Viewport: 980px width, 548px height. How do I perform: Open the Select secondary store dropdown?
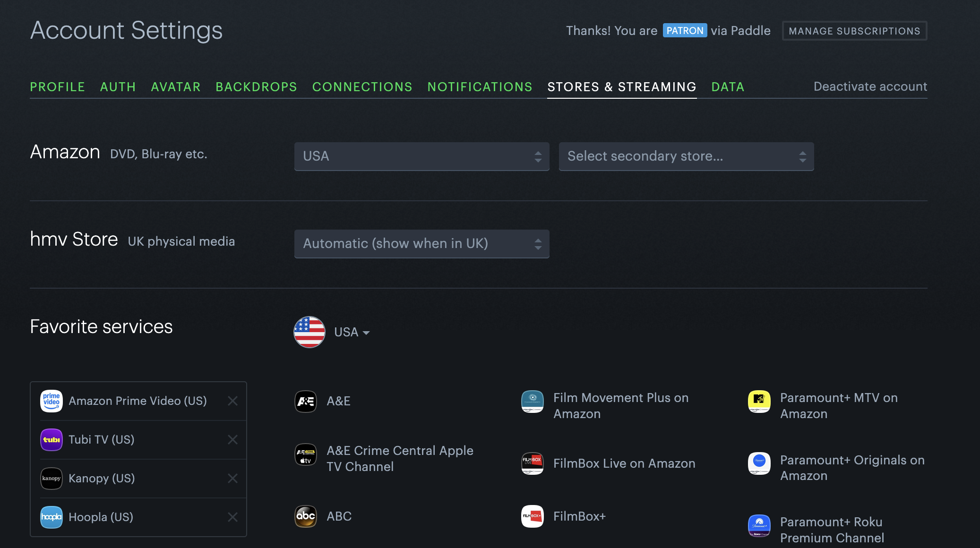(x=686, y=156)
